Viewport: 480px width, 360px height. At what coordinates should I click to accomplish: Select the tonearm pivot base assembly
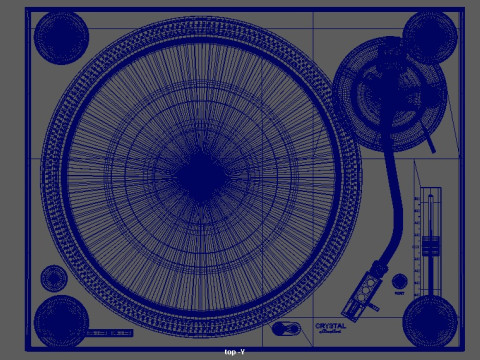tap(390, 93)
